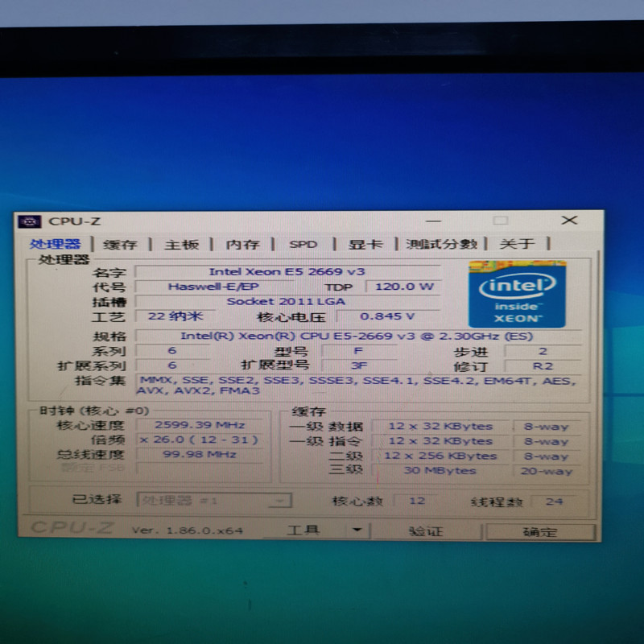Switch to the 主板 tab
The image size is (644, 644).
click(182, 245)
